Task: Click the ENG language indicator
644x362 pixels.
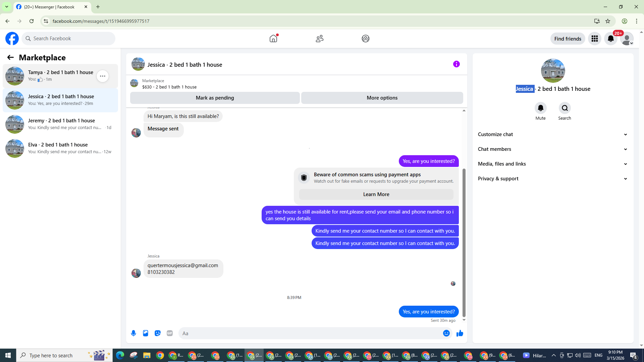Action: pos(598,355)
